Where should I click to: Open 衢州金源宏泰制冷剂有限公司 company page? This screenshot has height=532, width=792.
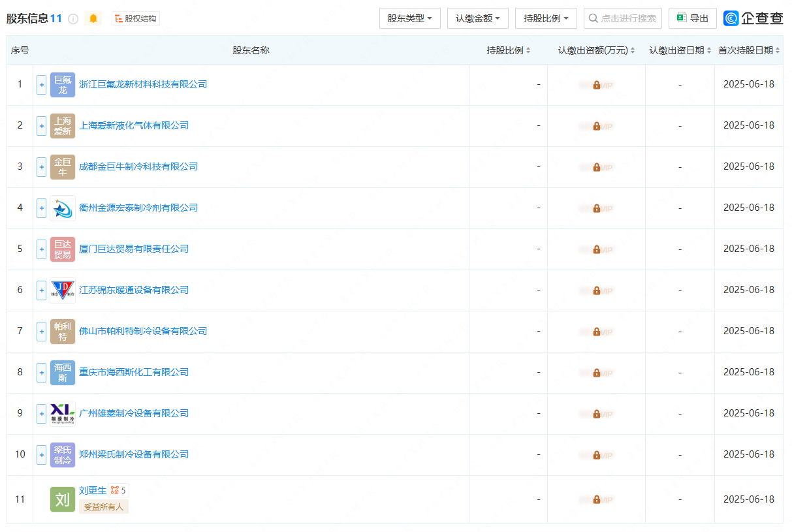(138, 208)
